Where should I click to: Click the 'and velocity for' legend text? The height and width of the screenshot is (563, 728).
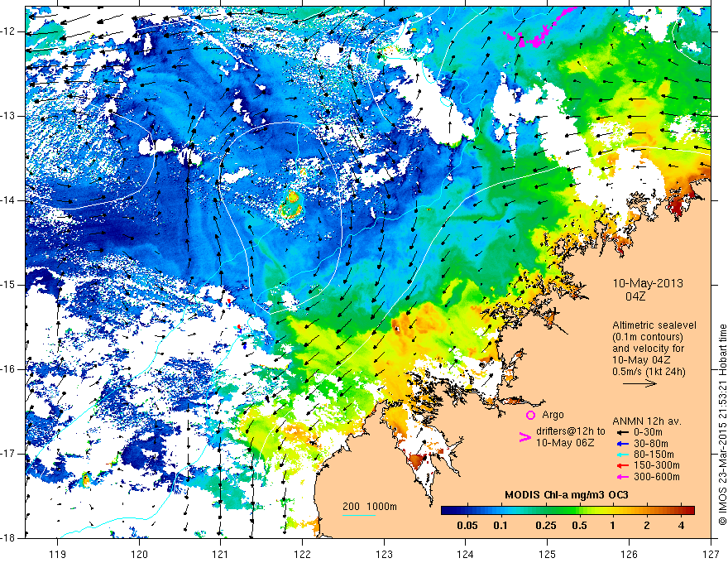648,348
